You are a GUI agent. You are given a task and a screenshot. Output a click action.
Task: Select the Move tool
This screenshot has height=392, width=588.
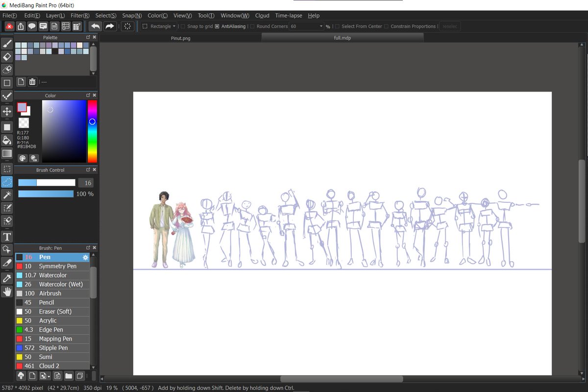[x=7, y=111]
